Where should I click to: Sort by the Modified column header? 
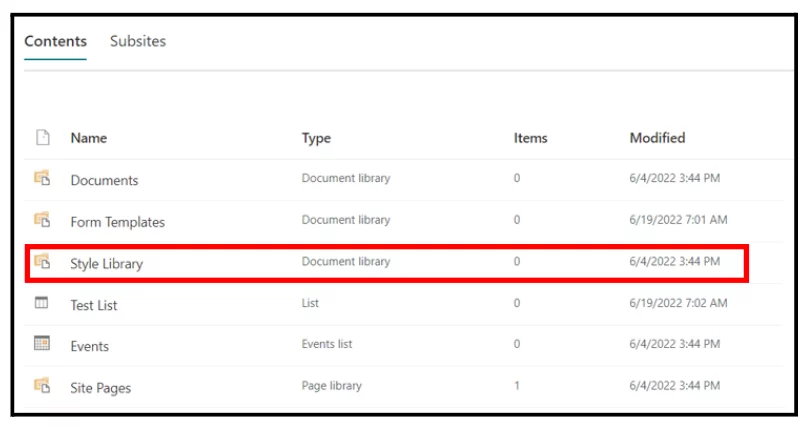657,138
